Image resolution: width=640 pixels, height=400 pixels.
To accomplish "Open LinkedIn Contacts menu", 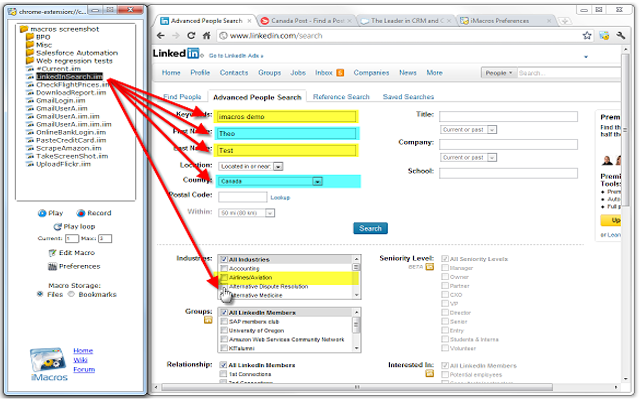I will point(234,73).
